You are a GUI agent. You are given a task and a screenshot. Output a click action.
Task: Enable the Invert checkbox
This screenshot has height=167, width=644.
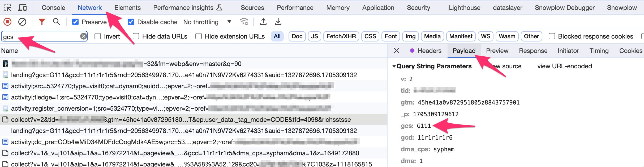(98, 36)
